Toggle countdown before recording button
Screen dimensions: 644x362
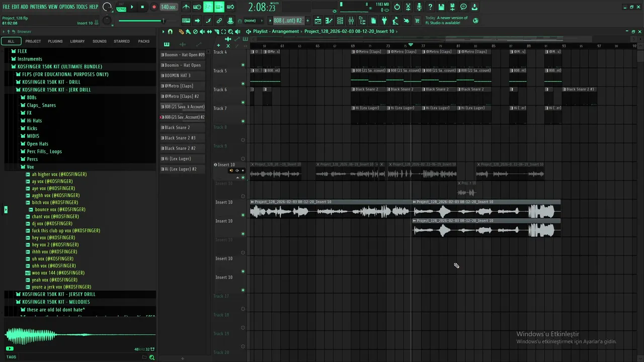pos(208,7)
